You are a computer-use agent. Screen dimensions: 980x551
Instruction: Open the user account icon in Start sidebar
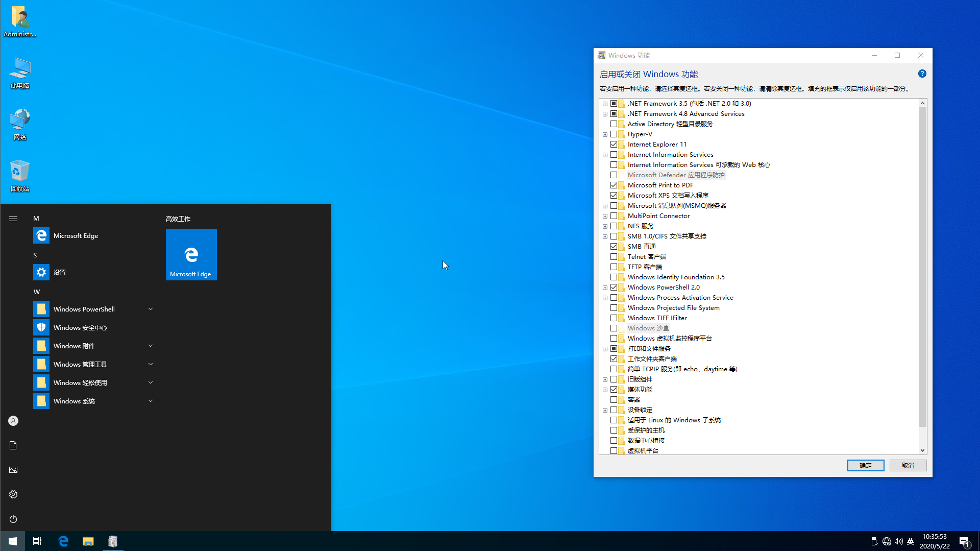[x=13, y=421]
